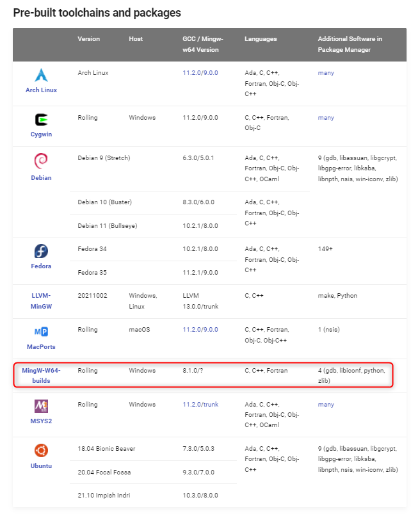Open the MingW-W64-builds link
The height and width of the screenshot is (518, 420).
click(x=42, y=375)
